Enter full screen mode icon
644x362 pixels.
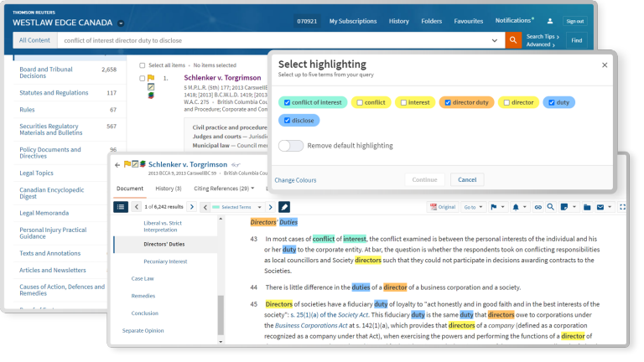coord(623,207)
